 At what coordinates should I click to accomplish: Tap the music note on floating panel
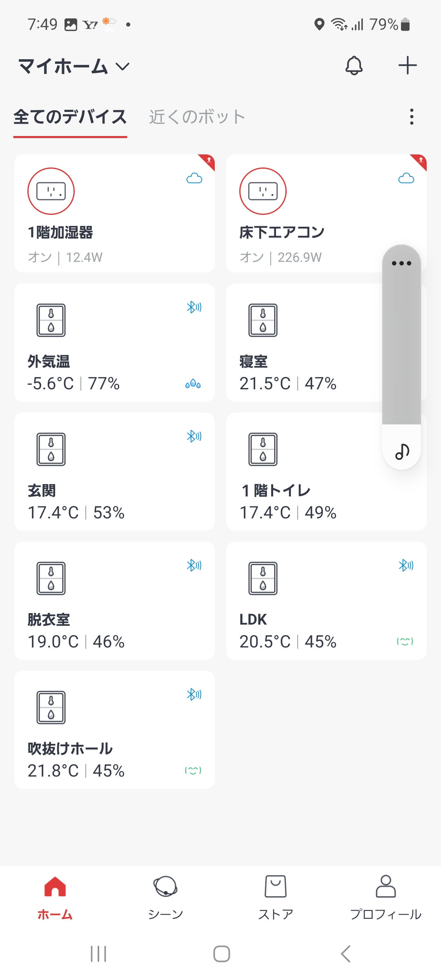point(402,451)
